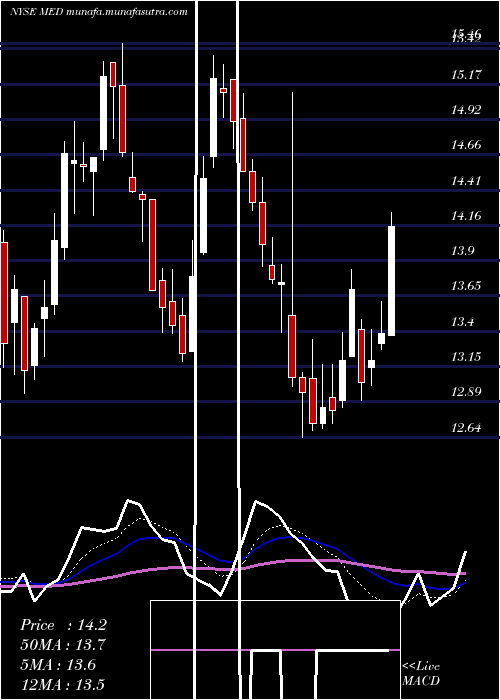Click the 14.41 price axis label

pos(467,181)
